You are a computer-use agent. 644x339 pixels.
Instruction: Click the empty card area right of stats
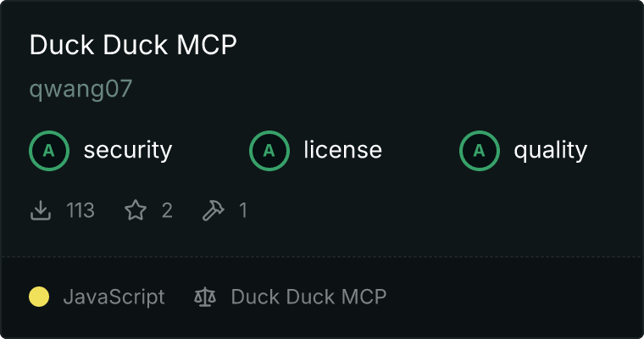click(x=443, y=210)
